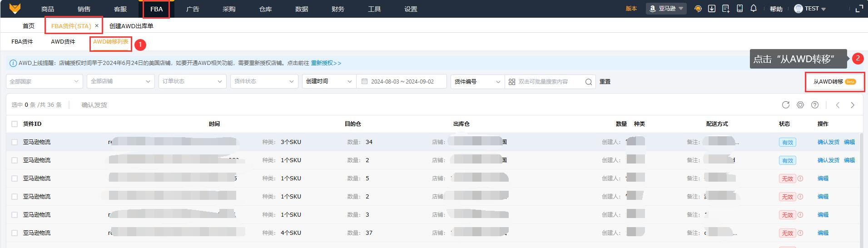Follow the 重新授权>> link
Image resolution: width=868 pixels, height=248 pixels.
click(x=326, y=63)
